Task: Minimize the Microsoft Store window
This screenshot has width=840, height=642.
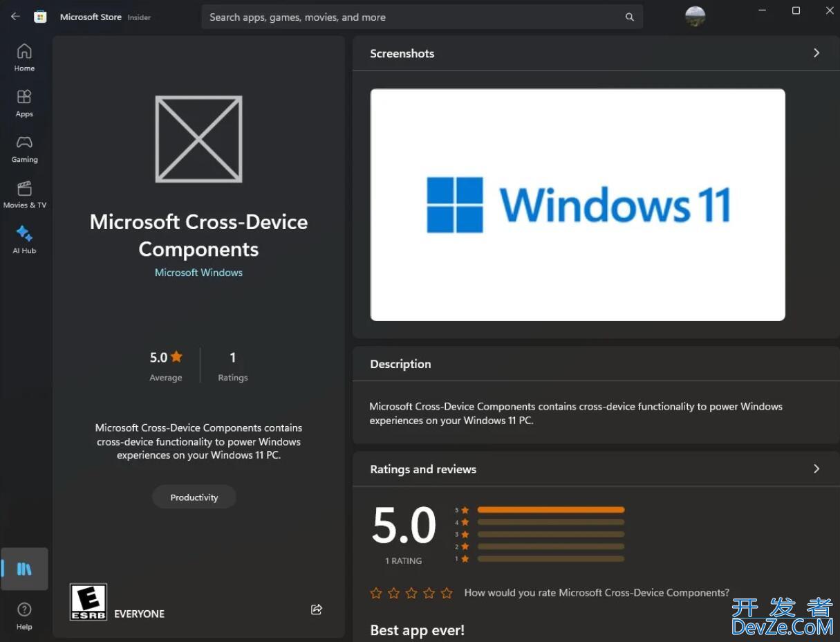Action: click(x=763, y=10)
